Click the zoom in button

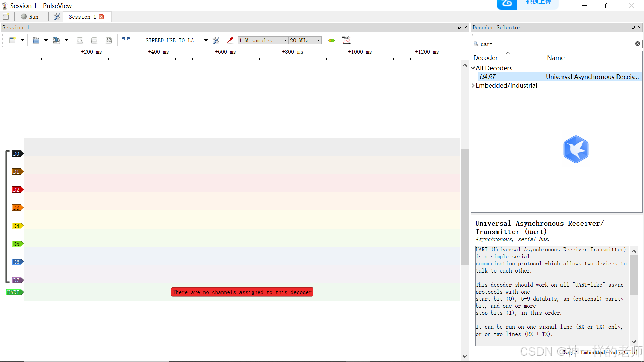80,40
